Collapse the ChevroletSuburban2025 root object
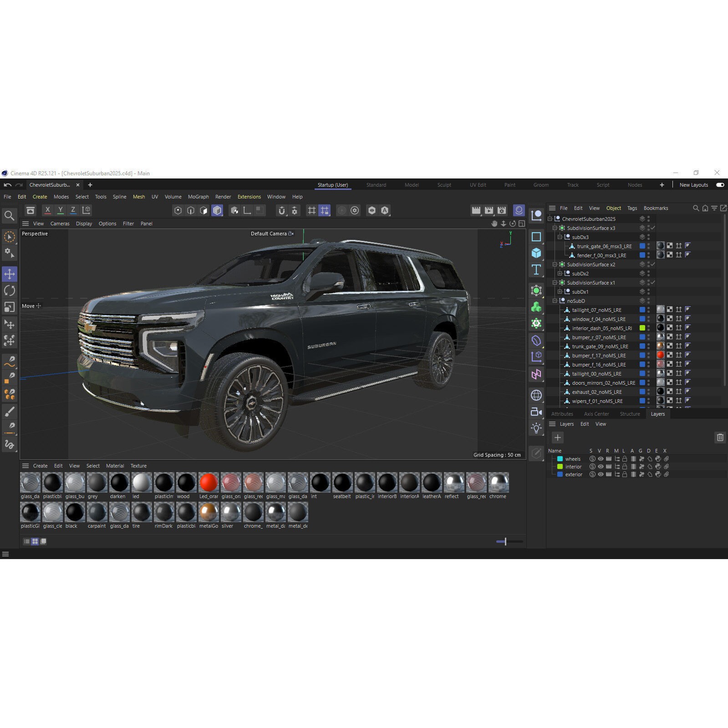Viewport: 728px width, 728px height. pyautogui.click(x=550, y=219)
